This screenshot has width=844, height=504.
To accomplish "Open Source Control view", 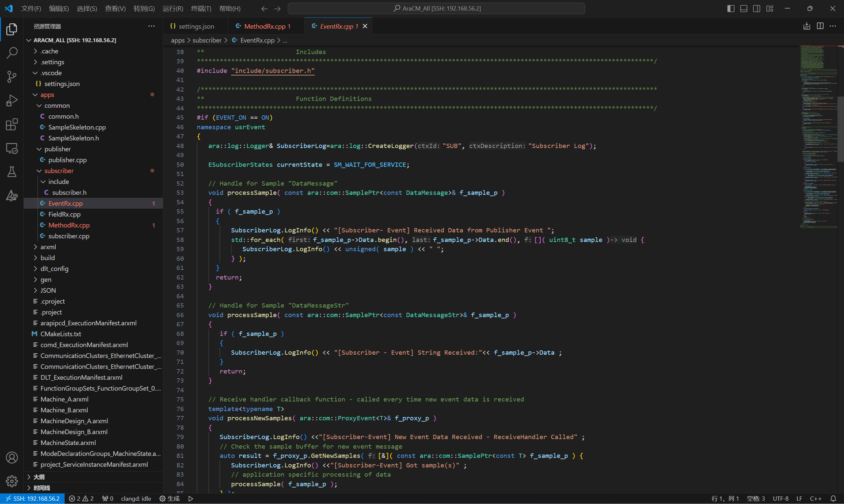I will (12, 76).
